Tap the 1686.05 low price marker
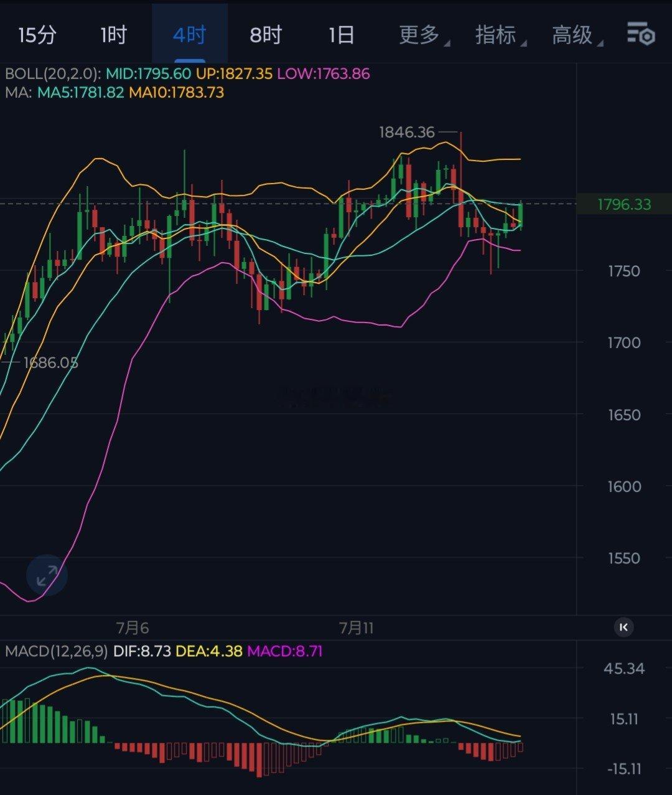Screen dimensions: 672x795 [51, 363]
